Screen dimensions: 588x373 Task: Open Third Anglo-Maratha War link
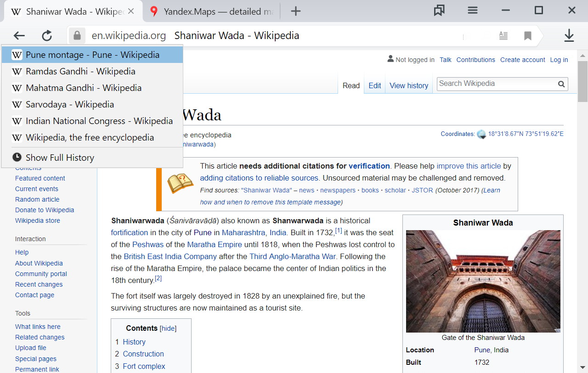click(292, 256)
